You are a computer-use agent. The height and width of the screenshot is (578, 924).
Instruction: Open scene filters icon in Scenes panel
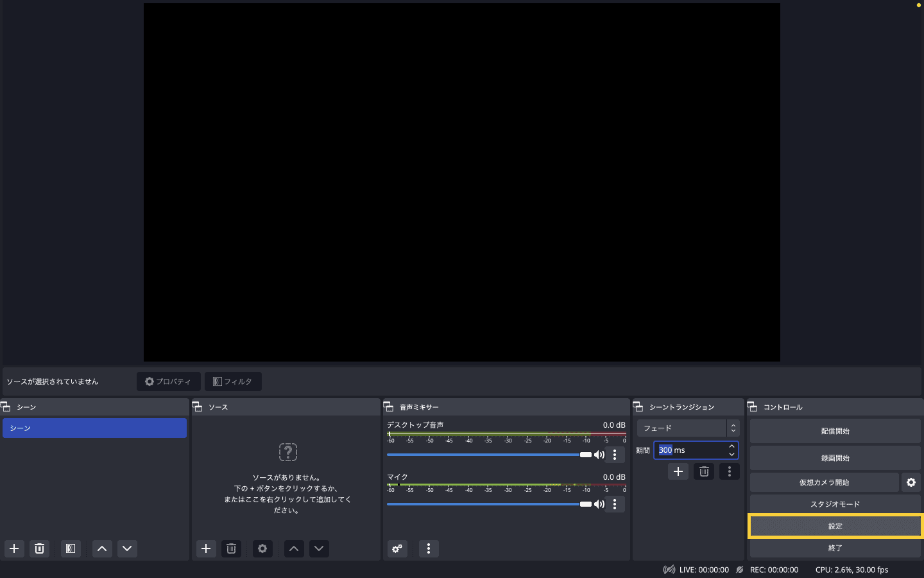[x=71, y=548]
